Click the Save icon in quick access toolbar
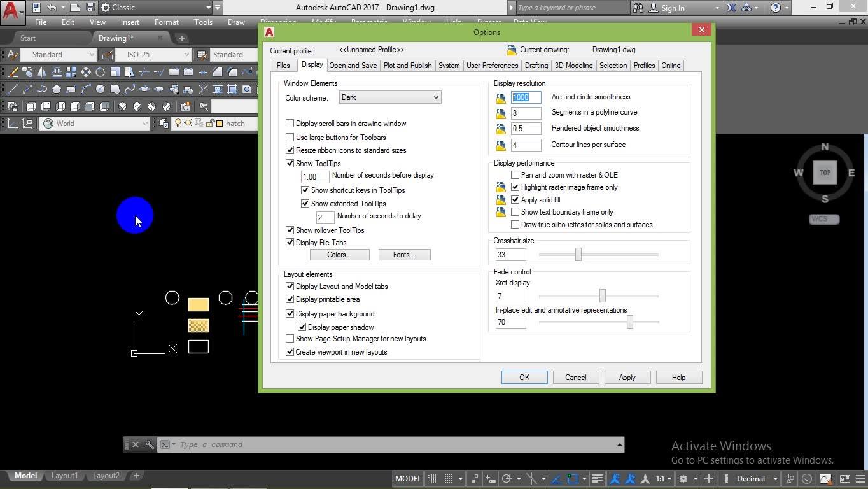The image size is (868, 489). (x=90, y=8)
